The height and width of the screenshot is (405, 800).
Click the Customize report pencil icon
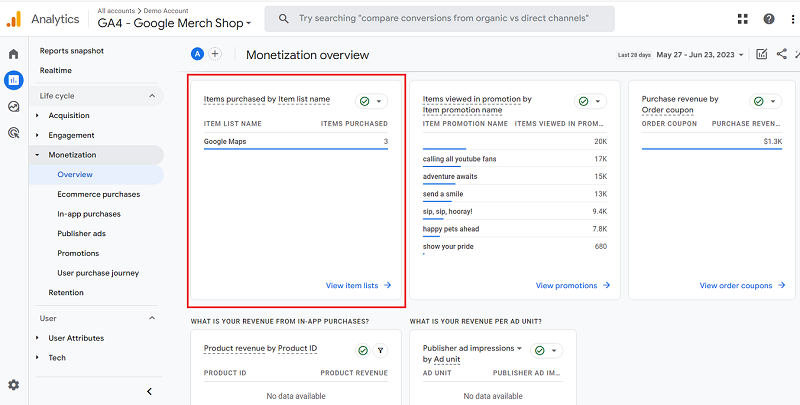(x=762, y=54)
